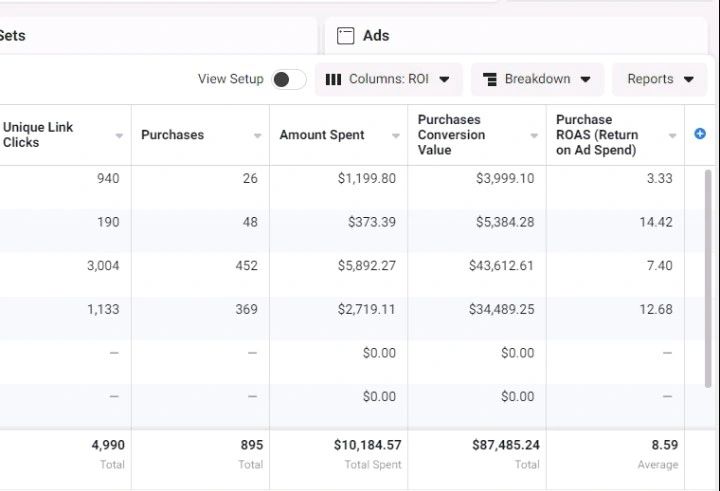The height and width of the screenshot is (491, 720).
Task: Open the Reports dropdown
Action: pos(660,79)
